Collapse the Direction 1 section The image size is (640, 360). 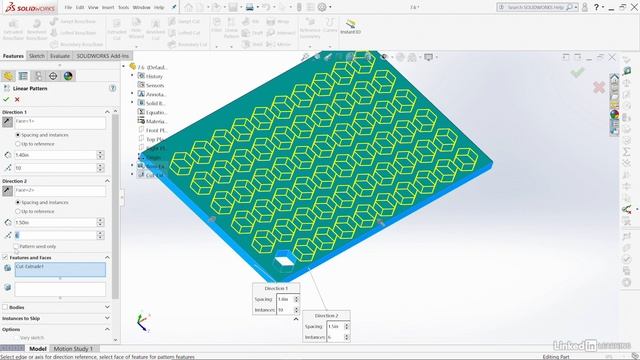(x=107, y=112)
